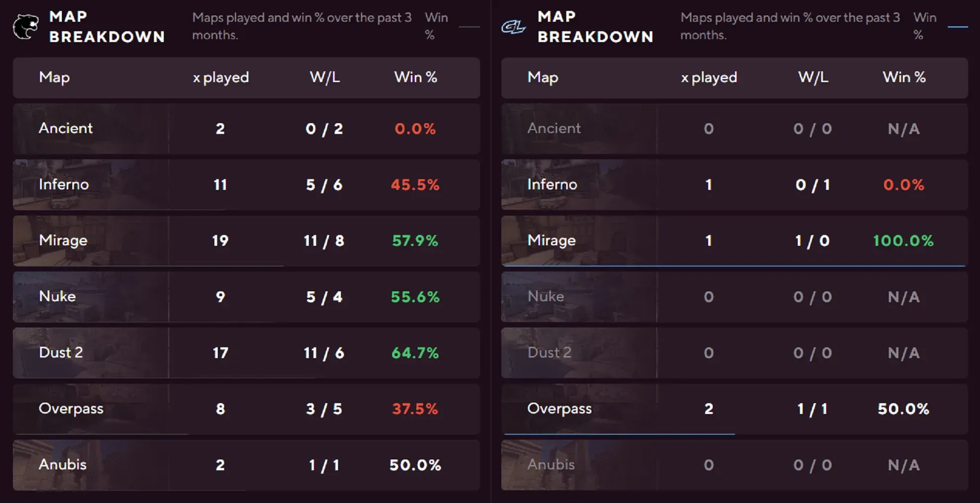Viewport: 980px width, 503px height.
Task: Click blue progress bar under Overpass row
Action: tap(619, 434)
